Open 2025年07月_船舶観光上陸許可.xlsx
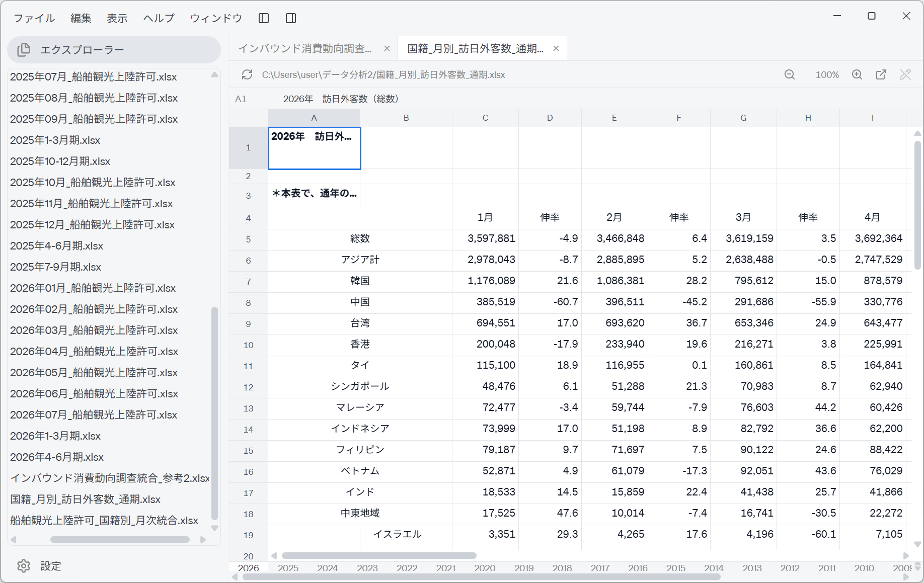The image size is (924, 583). pos(94,77)
